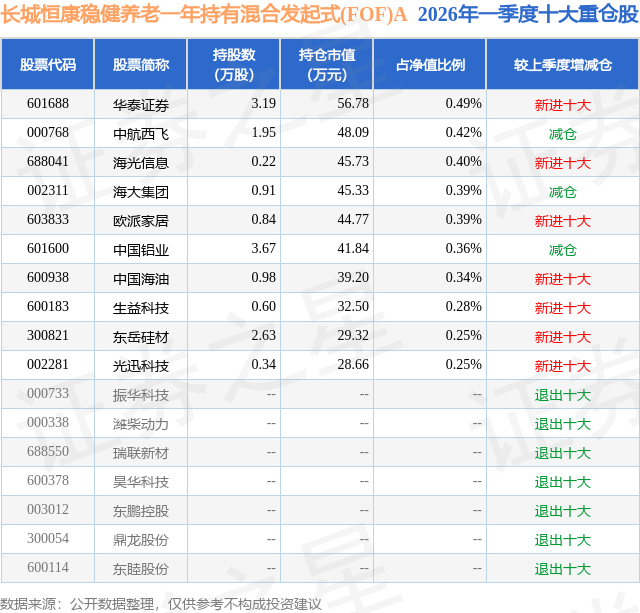The width and height of the screenshot is (640, 613).
Task: Click market value 28.66 for 光迅科技
Action: (x=353, y=364)
